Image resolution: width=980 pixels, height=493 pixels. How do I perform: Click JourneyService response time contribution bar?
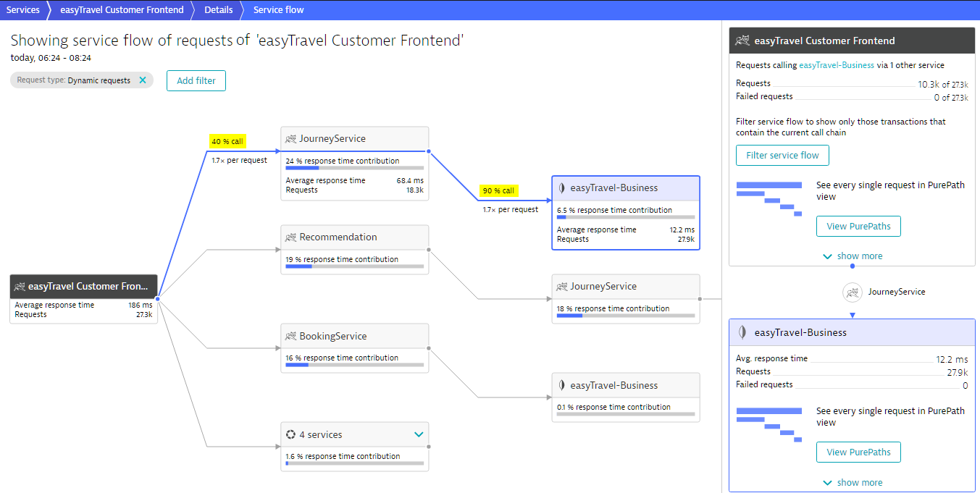[354, 168]
